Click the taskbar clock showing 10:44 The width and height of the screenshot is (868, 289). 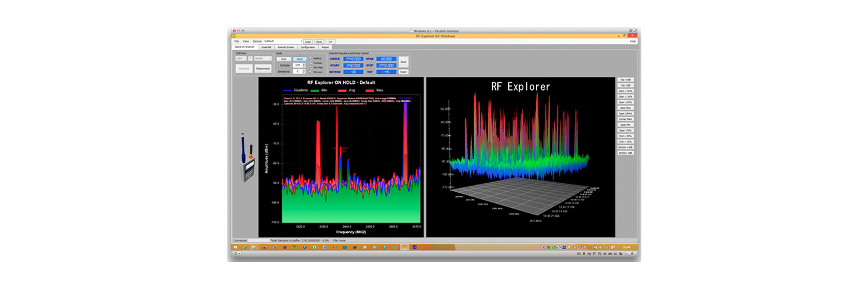pyautogui.click(x=626, y=247)
